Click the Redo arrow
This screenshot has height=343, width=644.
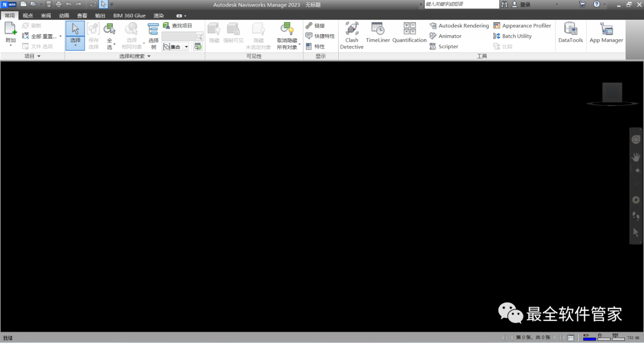[x=79, y=4]
